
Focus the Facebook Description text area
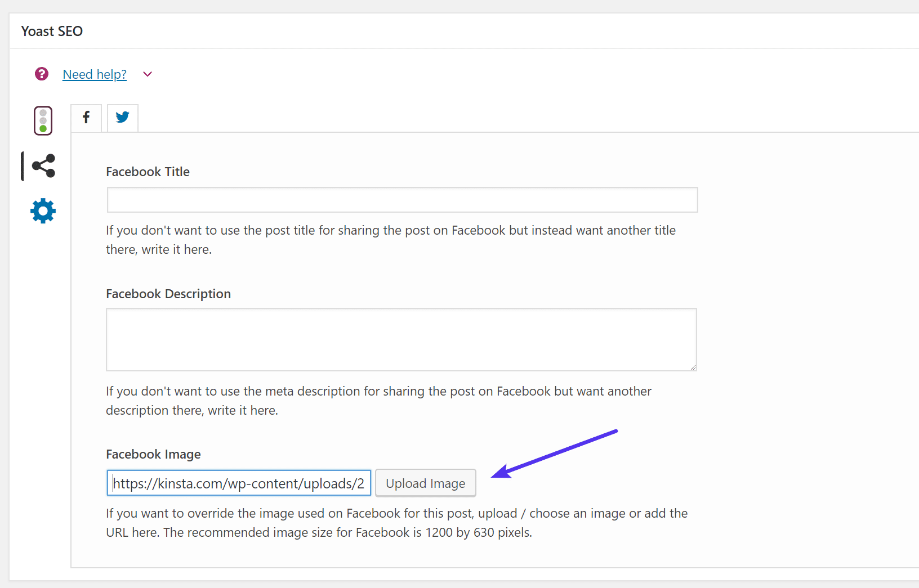pos(401,339)
